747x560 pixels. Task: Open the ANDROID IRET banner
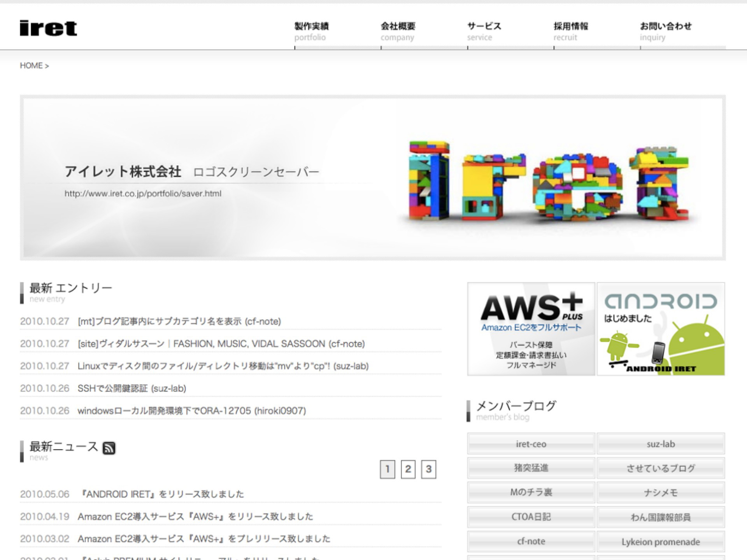point(661,329)
